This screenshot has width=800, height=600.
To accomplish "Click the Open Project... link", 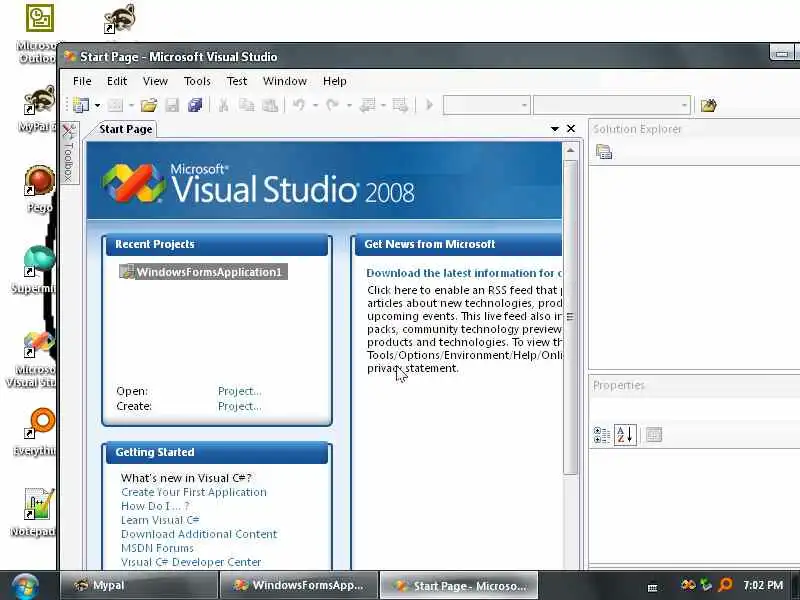I will 239,391.
